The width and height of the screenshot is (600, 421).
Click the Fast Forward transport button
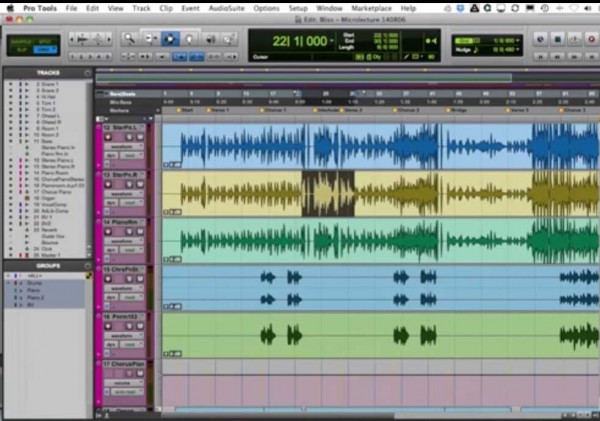tap(574, 57)
